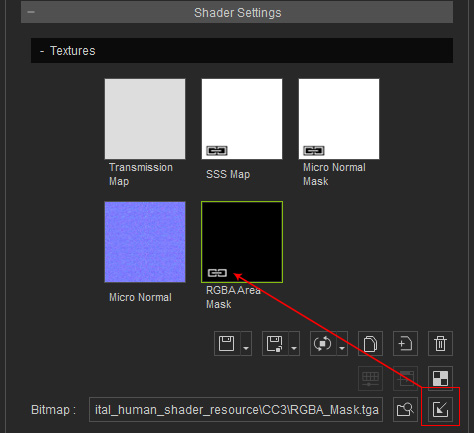Screen dimensions: 474x433
Task: Click the Micro Normal Mask label
Action: [334, 174]
